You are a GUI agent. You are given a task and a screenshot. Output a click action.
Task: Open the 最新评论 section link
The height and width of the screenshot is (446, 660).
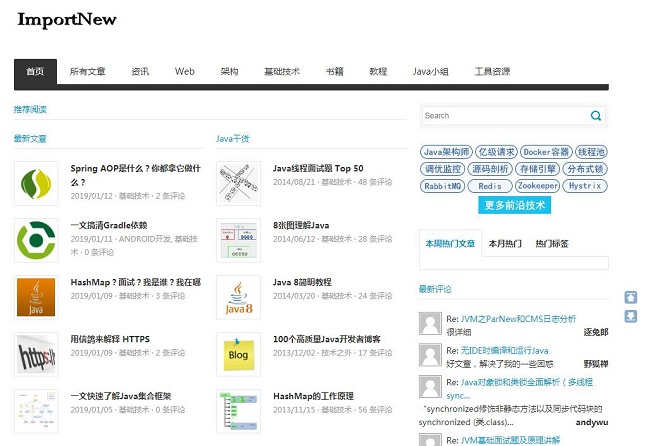pyautogui.click(x=435, y=289)
